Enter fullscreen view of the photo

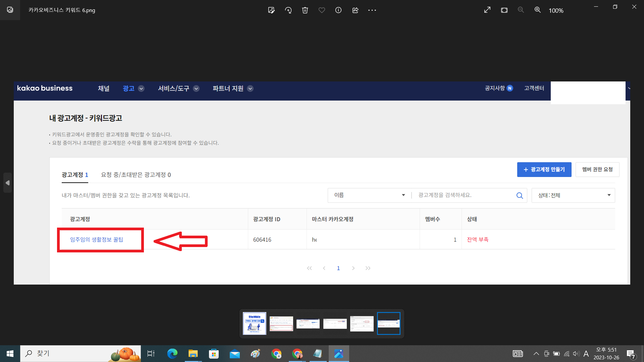pos(487,10)
